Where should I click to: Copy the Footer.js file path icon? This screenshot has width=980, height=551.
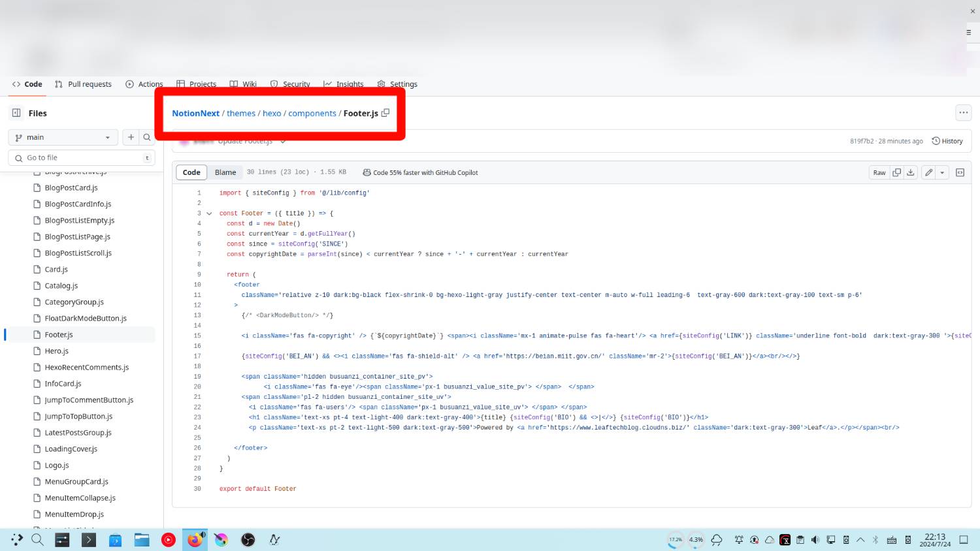(385, 113)
